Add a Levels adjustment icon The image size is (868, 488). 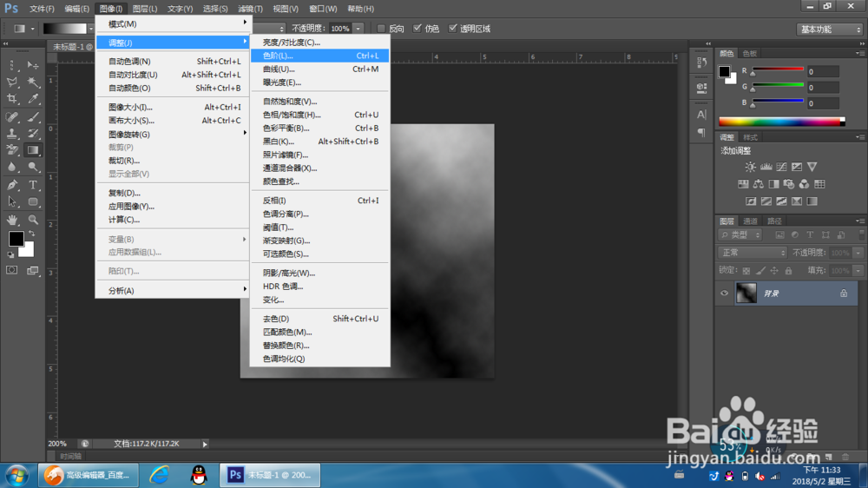coord(766,167)
